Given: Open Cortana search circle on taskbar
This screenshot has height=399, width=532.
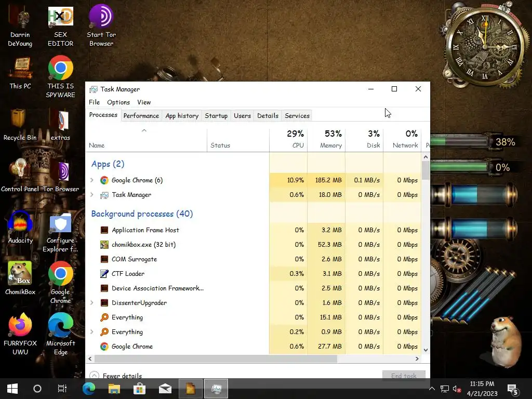Looking at the screenshot, I should point(37,389).
